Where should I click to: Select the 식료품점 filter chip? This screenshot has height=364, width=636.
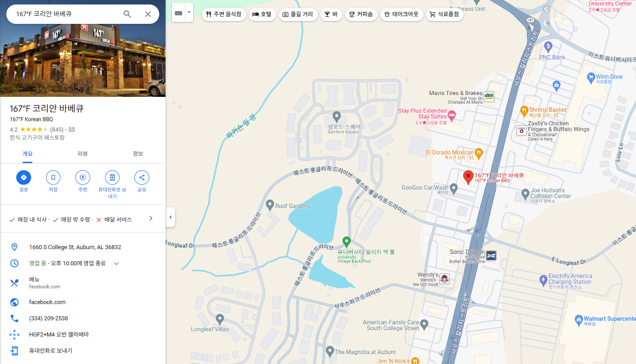pos(445,14)
